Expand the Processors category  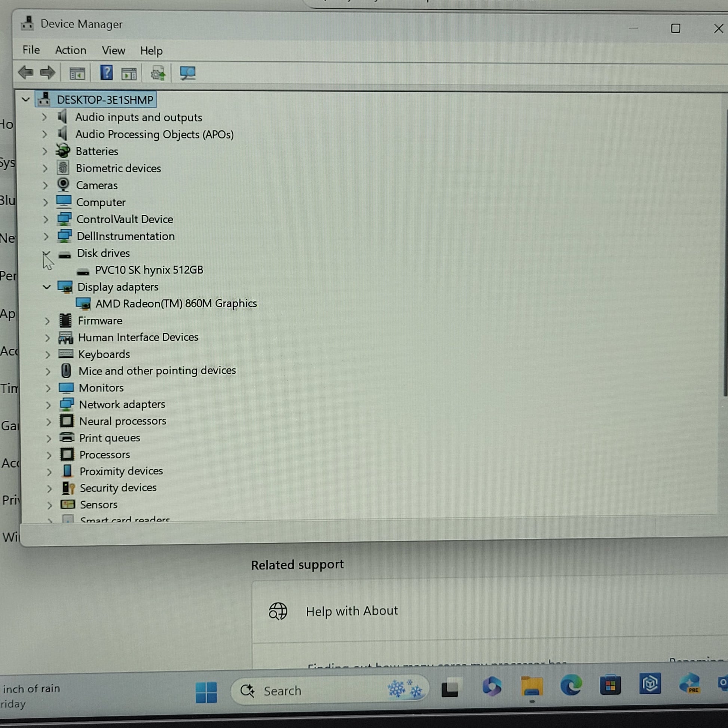[x=49, y=455]
